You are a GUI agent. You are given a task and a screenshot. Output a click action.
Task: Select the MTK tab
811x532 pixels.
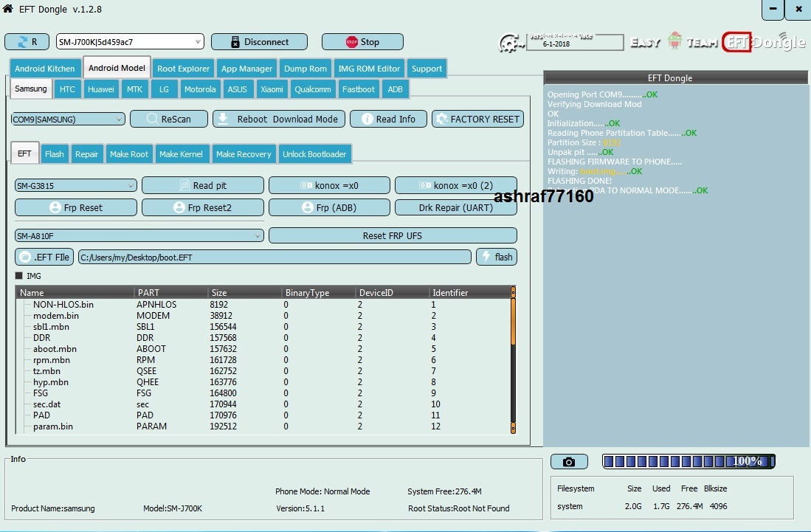134,89
